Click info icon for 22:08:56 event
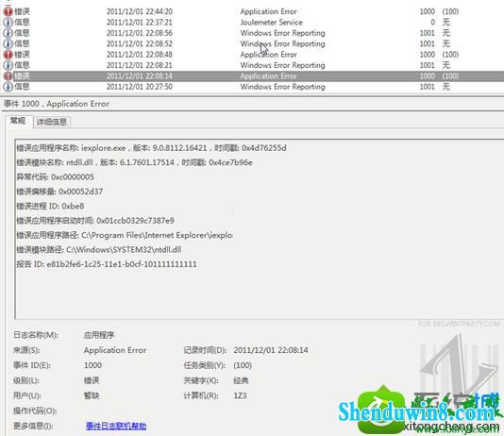The image size is (504, 436). click(8, 33)
